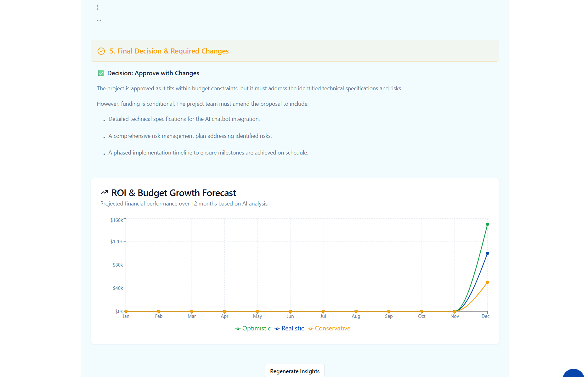Click the green checkmark icon beside Decision
Viewport: 588px width, 377px height.
point(101,73)
